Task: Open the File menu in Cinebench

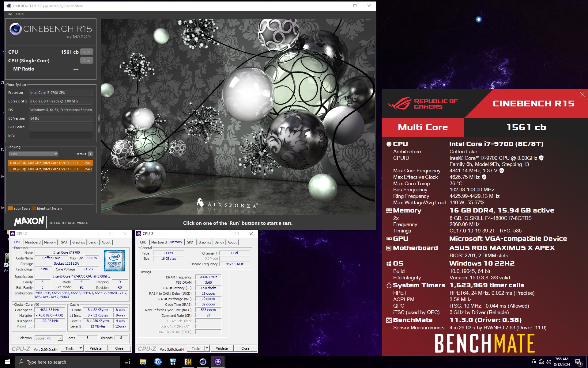Action: click(9, 14)
